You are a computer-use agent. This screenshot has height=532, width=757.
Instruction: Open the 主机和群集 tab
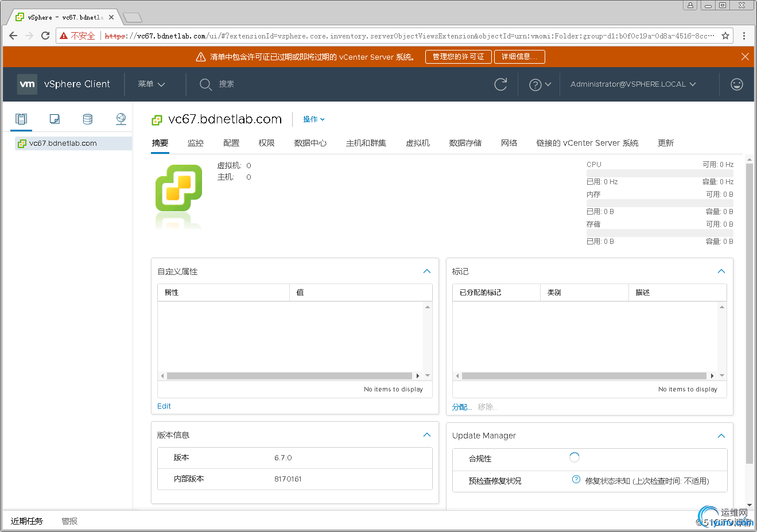pos(366,143)
